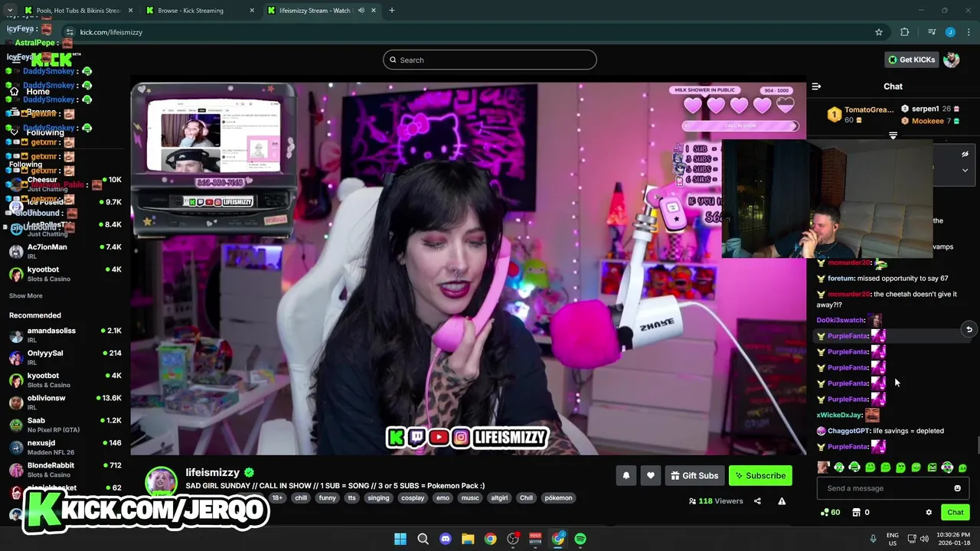This screenshot has width=980, height=551.
Task: Hide the pinned message using the crossed-eye icon
Action: [x=965, y=154]
